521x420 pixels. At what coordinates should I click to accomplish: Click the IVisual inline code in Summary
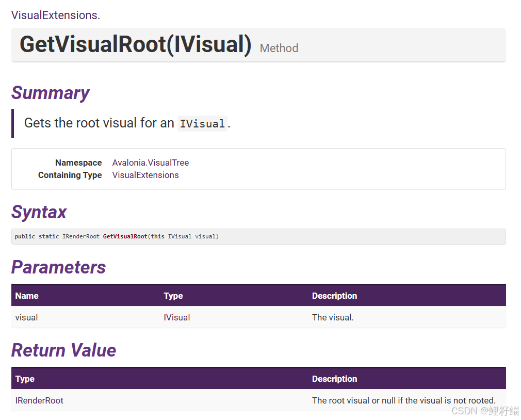point(202,123)
